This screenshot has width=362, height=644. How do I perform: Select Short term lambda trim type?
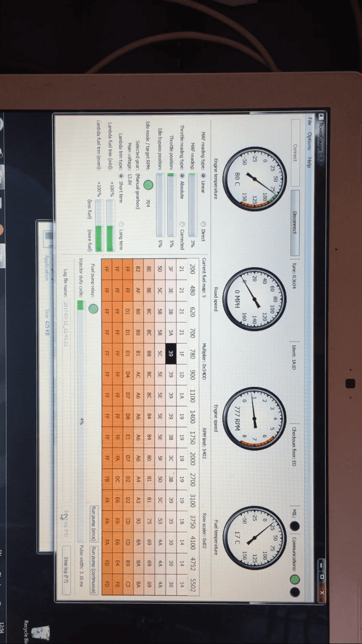point(121,176)
